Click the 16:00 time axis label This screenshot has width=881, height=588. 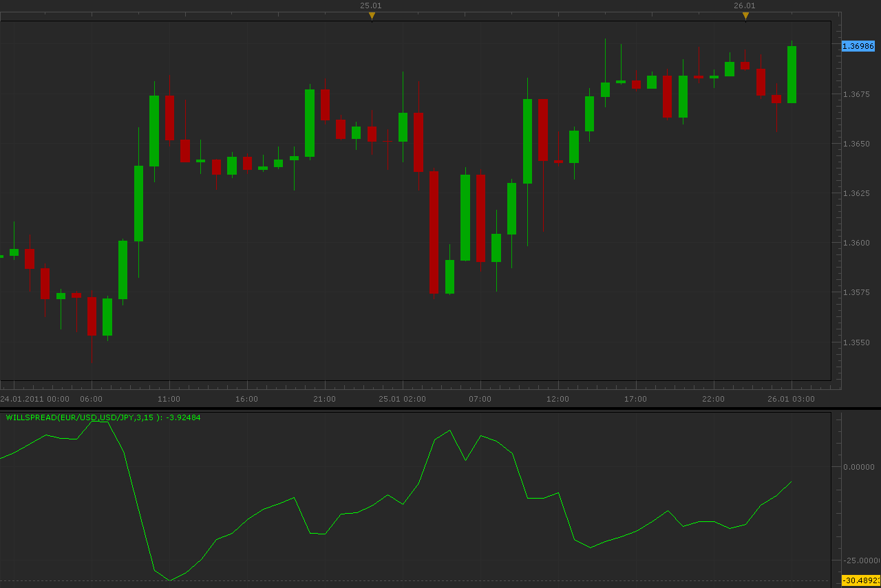[x=247, y=399]
